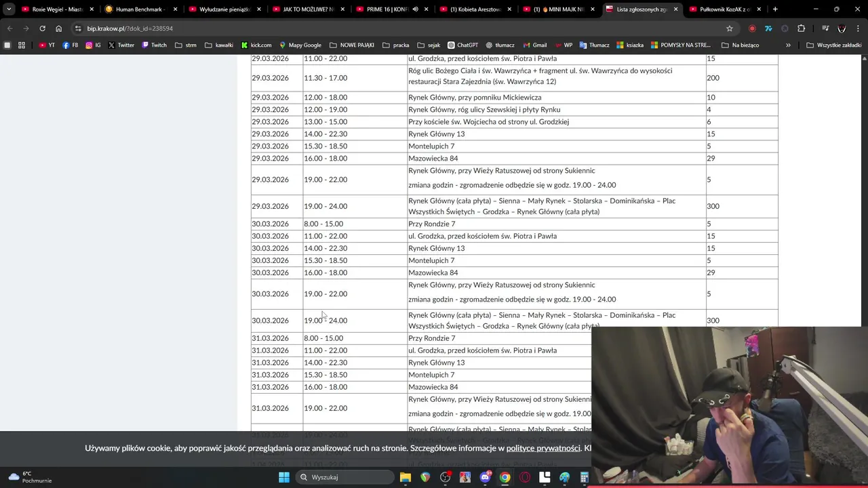Go to the browser home page

point(59,28)
